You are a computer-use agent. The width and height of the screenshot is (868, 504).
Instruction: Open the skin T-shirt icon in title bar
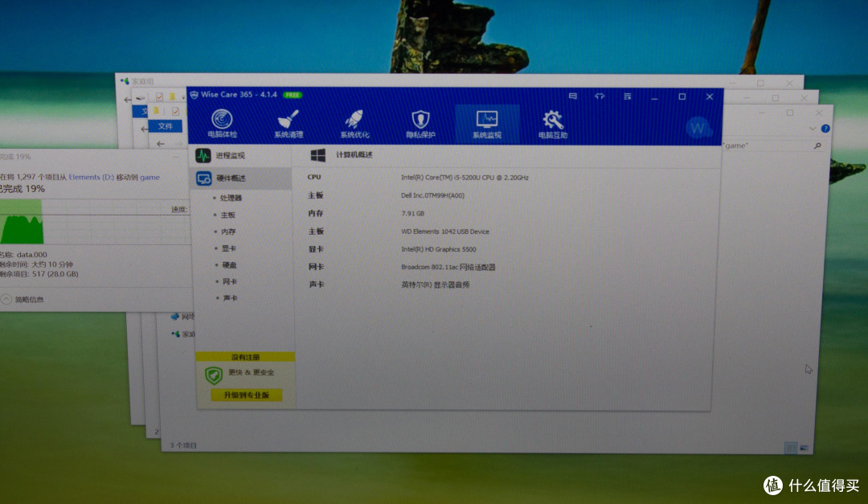pos(600,96)
